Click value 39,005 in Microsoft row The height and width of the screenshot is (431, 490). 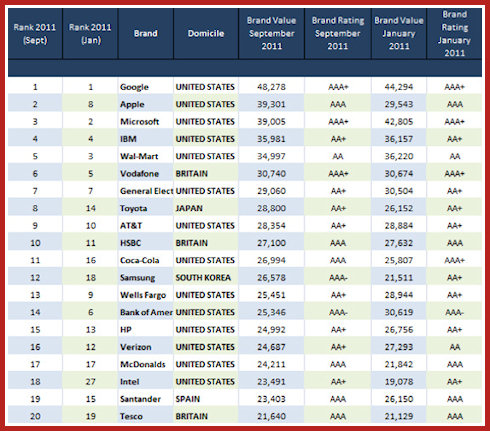pos(271,122)
